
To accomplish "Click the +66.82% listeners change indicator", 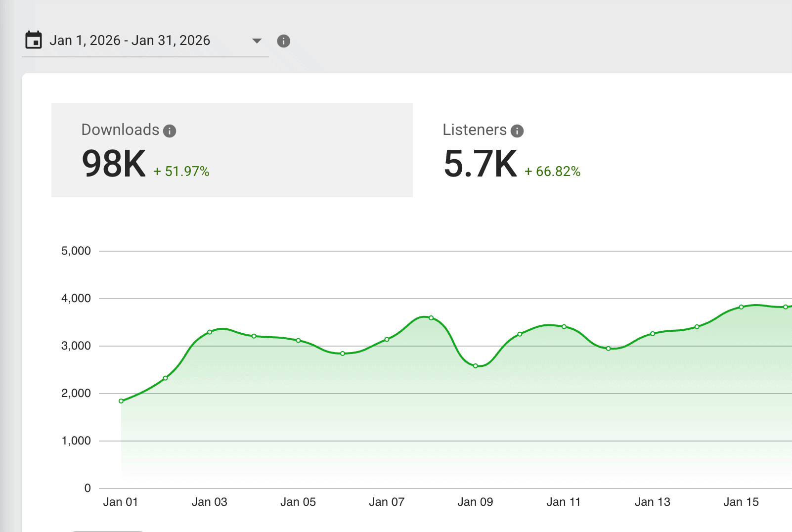I will pyautogui.click(x=552, y=172).
